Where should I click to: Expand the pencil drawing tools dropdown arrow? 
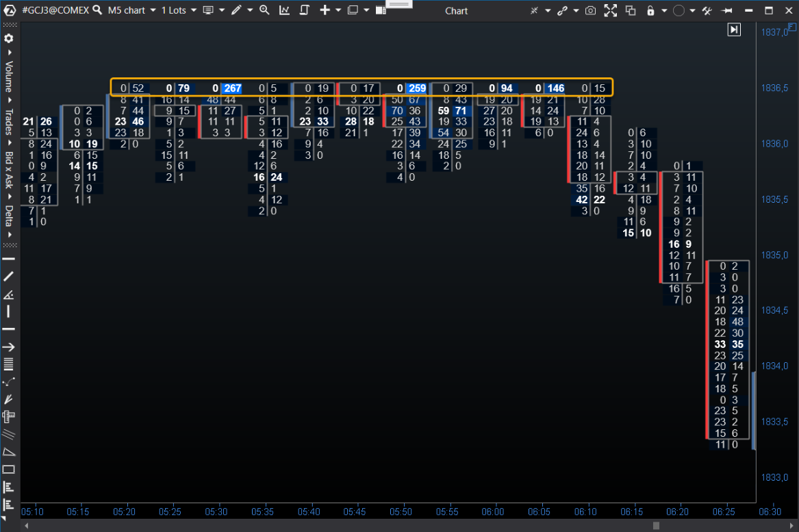[250, 10]
